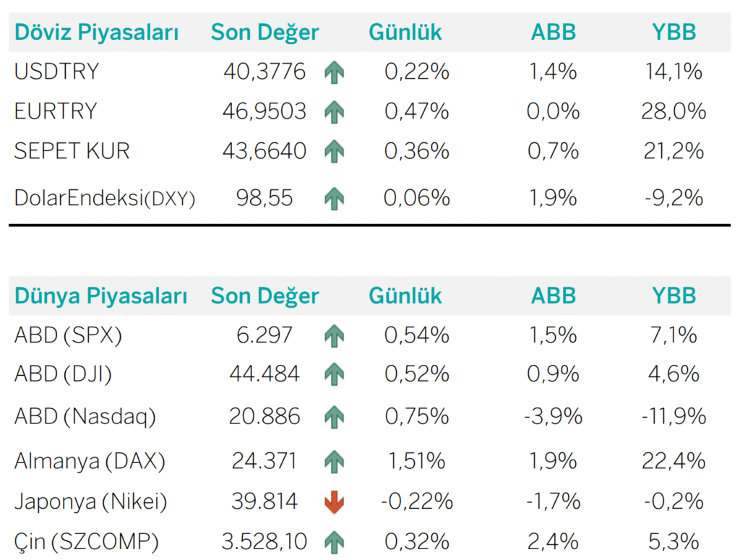This screenshot has width=740, height=560.
Task: Click the Çin (SZCOMP) up arrow icon
Action: tap(334, 541)
